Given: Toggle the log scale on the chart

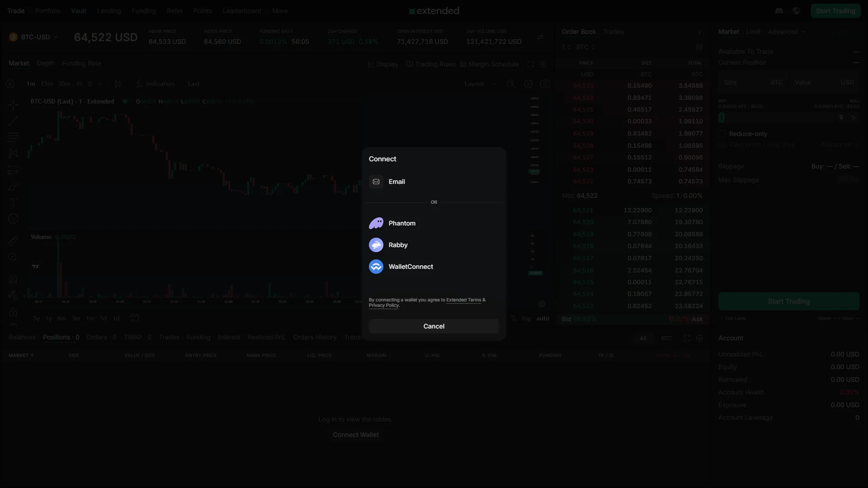Looking at the screenshot, I should coord(526,319).
